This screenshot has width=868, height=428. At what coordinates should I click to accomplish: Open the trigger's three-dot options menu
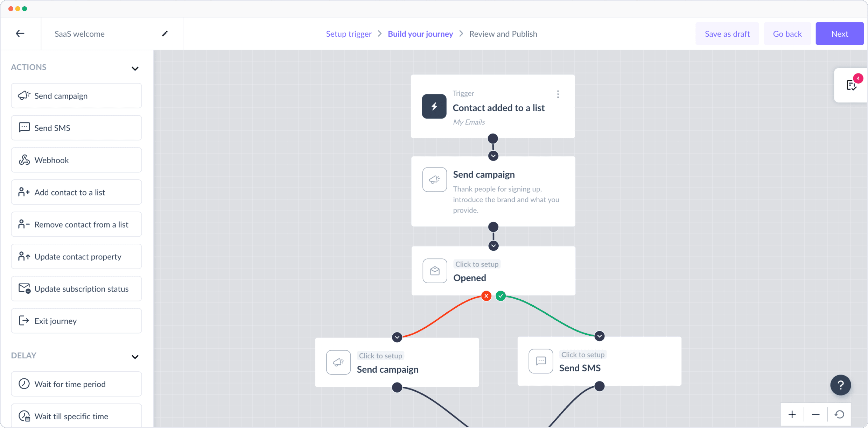558,94
